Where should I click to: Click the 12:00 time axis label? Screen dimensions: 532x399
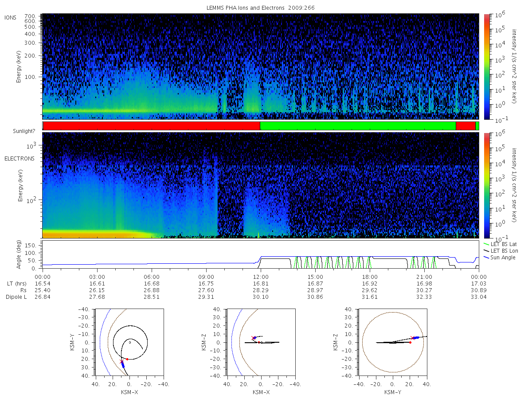coord(261,275)
